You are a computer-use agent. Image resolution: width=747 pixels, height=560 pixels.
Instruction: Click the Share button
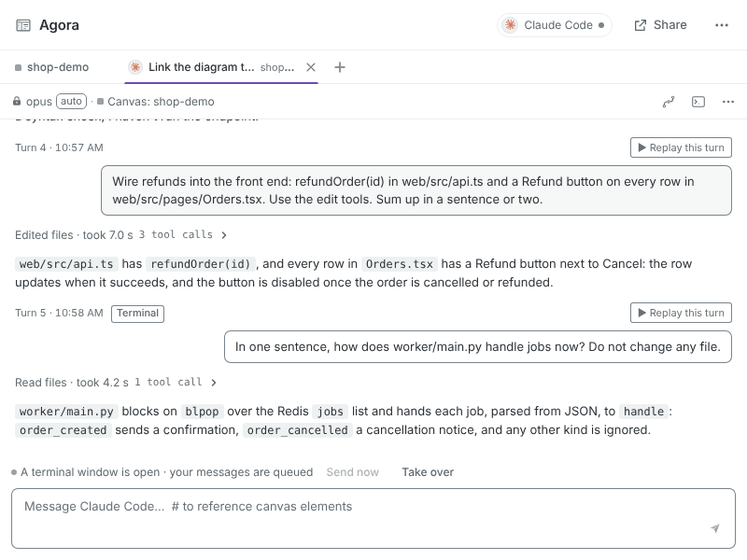pyautogui.click(x=660, y=25)
